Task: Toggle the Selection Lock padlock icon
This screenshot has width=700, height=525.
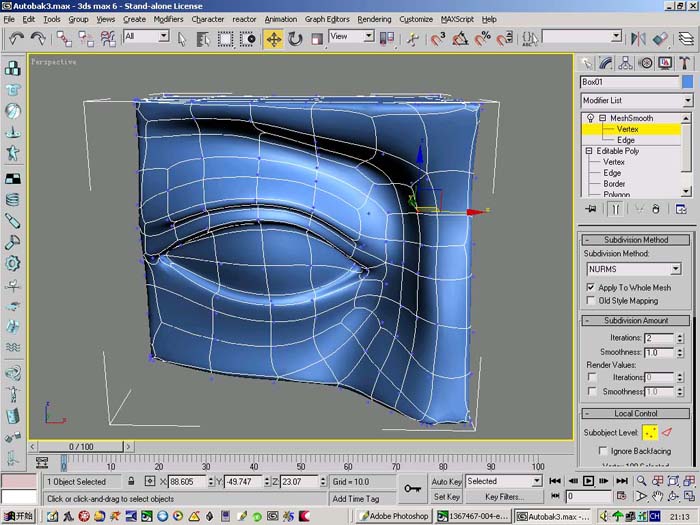Action: coord(131,481)
